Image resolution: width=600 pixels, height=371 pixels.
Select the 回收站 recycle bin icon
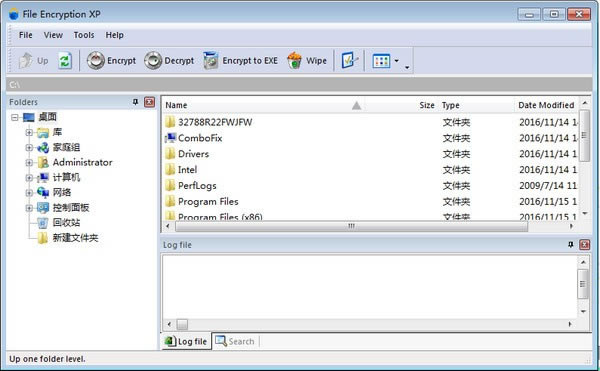pos(43,223)
